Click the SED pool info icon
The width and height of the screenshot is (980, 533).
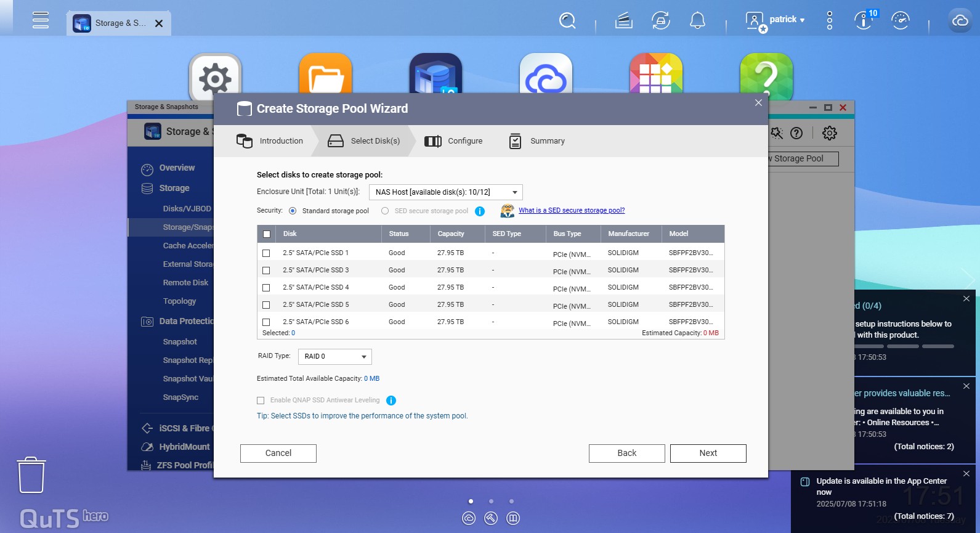(x=480, y=211)
